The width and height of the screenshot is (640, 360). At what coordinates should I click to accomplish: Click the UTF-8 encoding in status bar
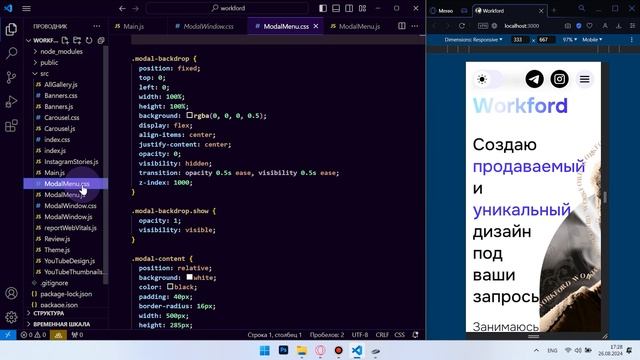[360, 335]
